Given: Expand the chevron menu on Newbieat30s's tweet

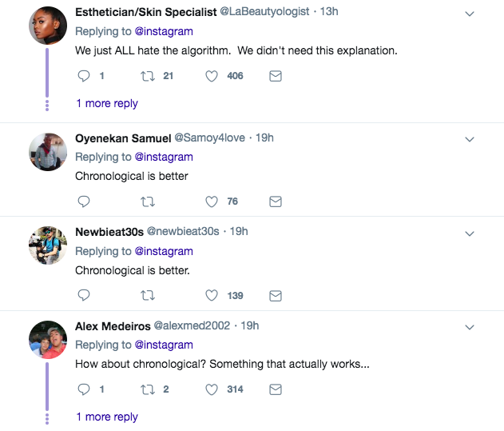Looking at the screenshot, I should 470,233.
